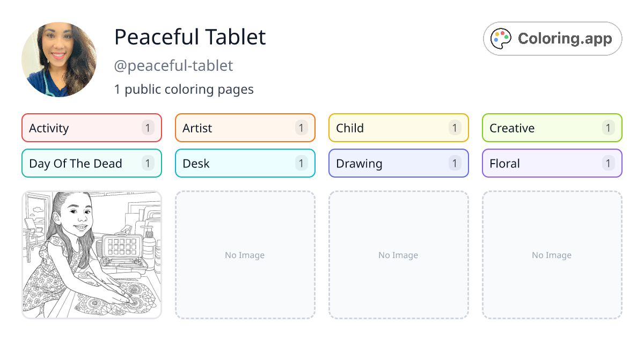Image resolution: width=644 pixels, height=338 pixels.
Task: Click the Coloring.app palette icon
Action: (x=500, y=38)
